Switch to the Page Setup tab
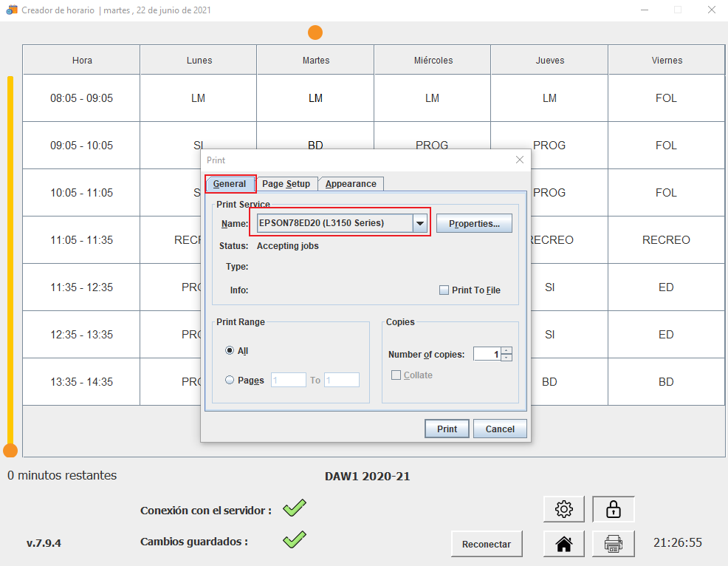Screen dimensions: 728x566 [286, 184]
